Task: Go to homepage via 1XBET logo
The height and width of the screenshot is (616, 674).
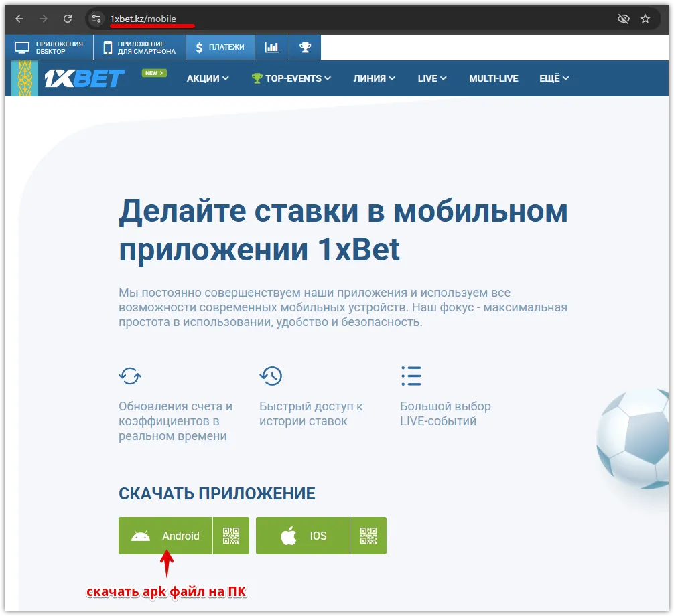Action: click(x=84, y=78)
